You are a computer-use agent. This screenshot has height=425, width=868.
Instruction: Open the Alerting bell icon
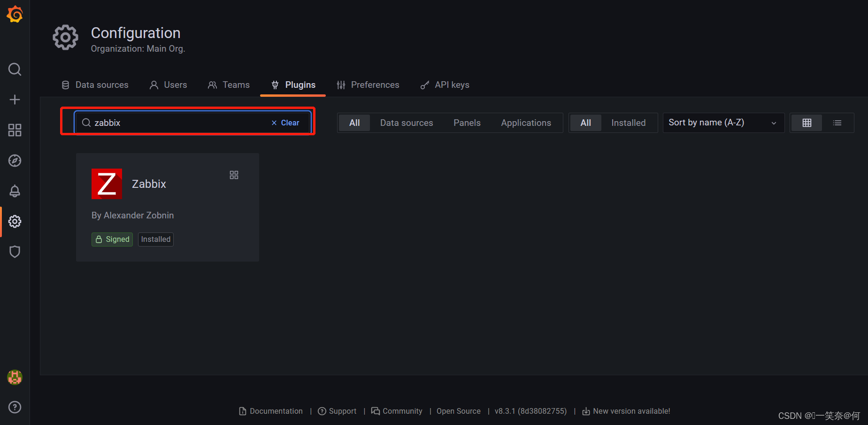coord(15,191)
